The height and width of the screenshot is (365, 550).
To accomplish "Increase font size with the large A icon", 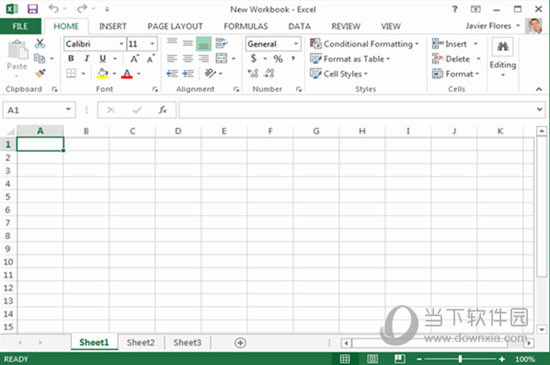I will click(134, 59).
